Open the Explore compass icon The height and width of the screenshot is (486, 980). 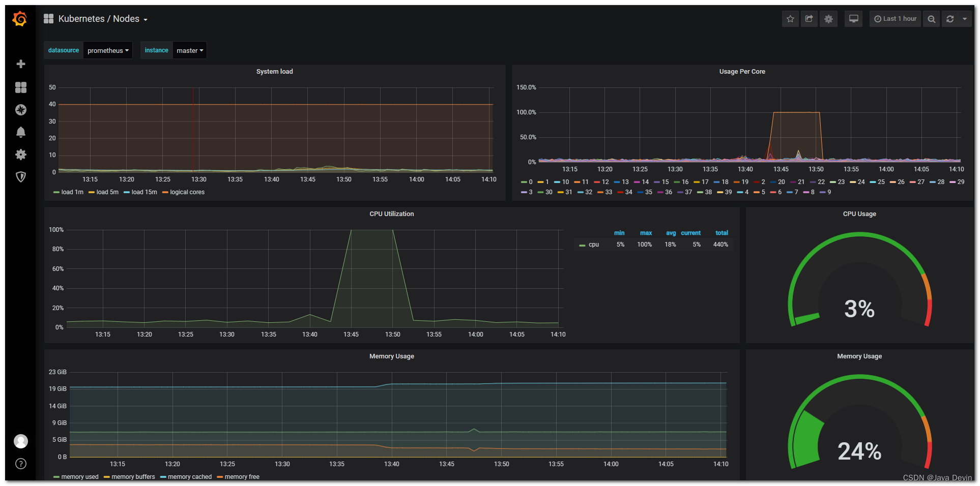tap(21, 110)
